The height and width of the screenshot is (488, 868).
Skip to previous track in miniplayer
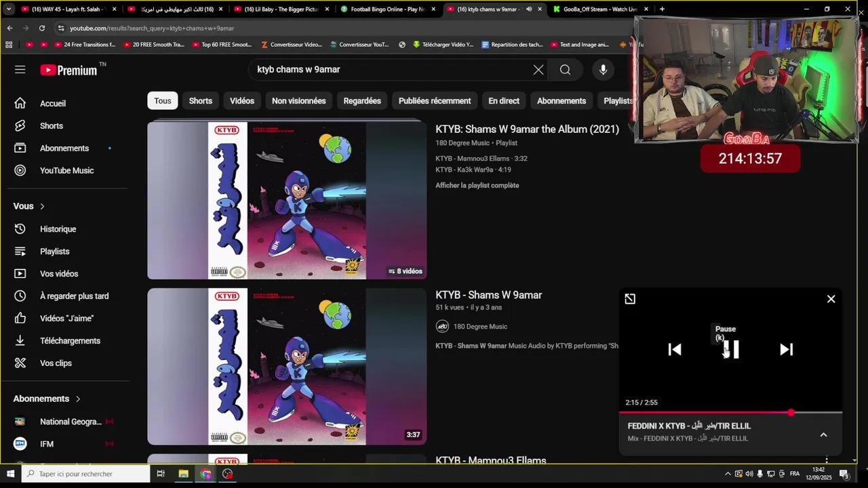[x=675, y=350]
